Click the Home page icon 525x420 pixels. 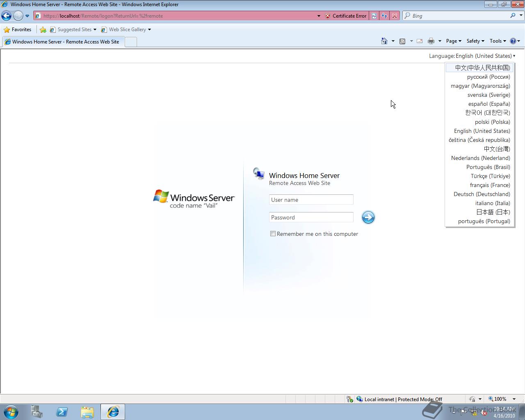tap(384, 41)
